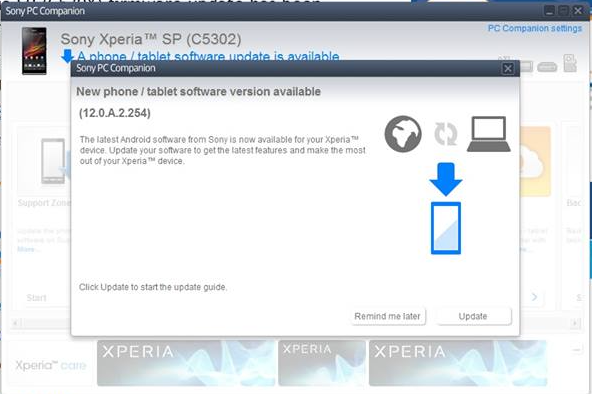
Task: Click the Xperia SP phone thumbnail
Action: tap(34, 51)
